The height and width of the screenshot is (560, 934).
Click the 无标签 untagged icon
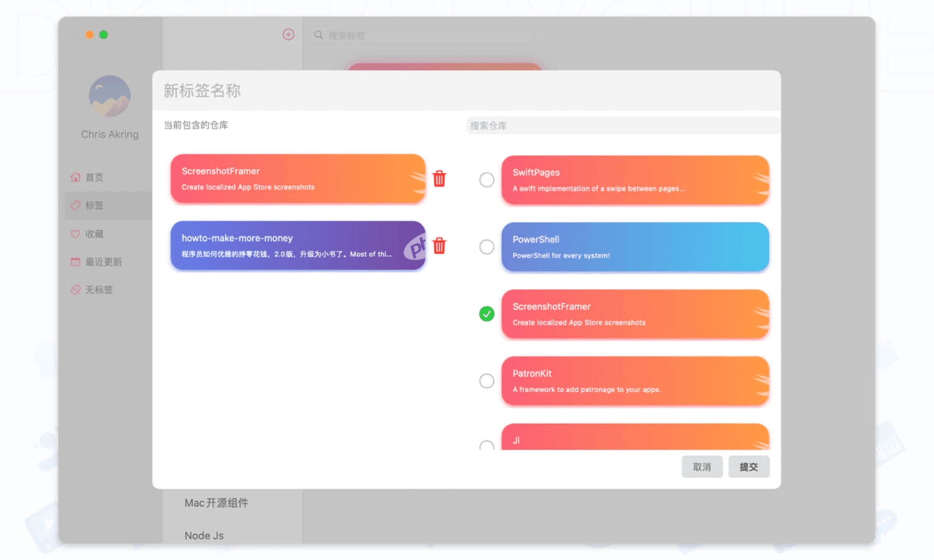pyautogui.click(x=75, y=290)
